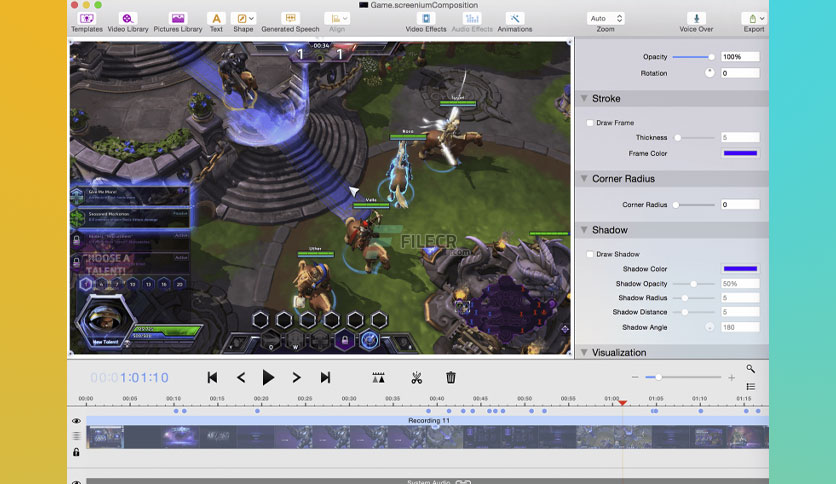The image size is (836, 484).
Task: Open the Audio Effects panel
Action: [x=472, y=22]
